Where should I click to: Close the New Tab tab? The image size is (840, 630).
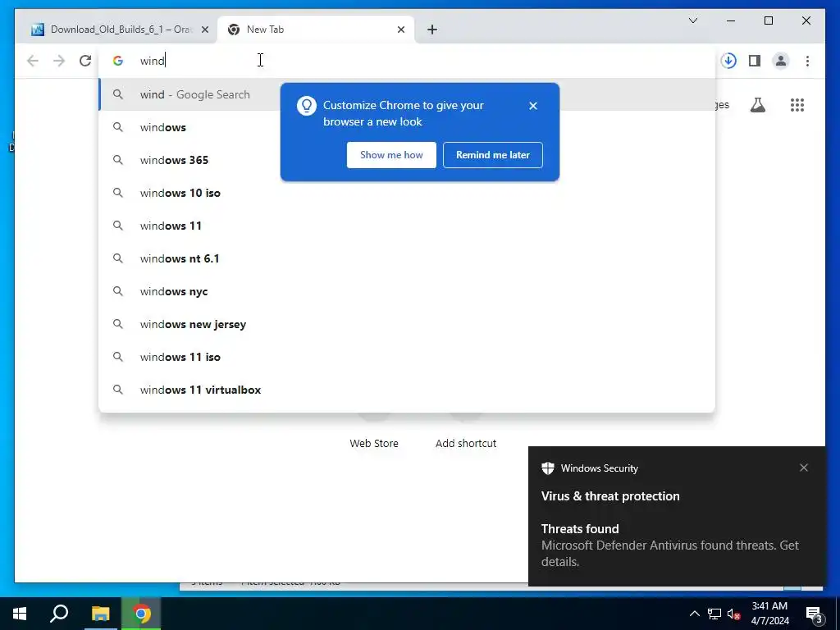[x=400, y=30]
